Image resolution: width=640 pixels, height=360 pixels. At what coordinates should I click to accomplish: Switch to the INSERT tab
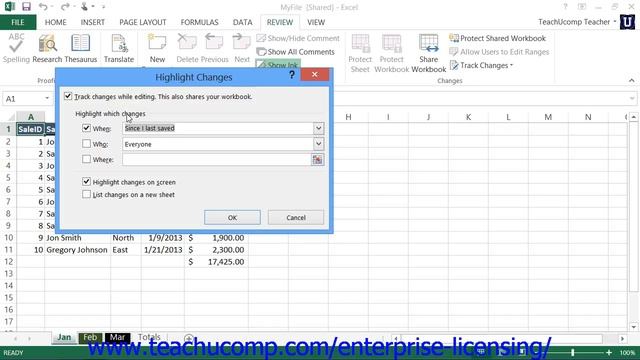tap(93, 22)
